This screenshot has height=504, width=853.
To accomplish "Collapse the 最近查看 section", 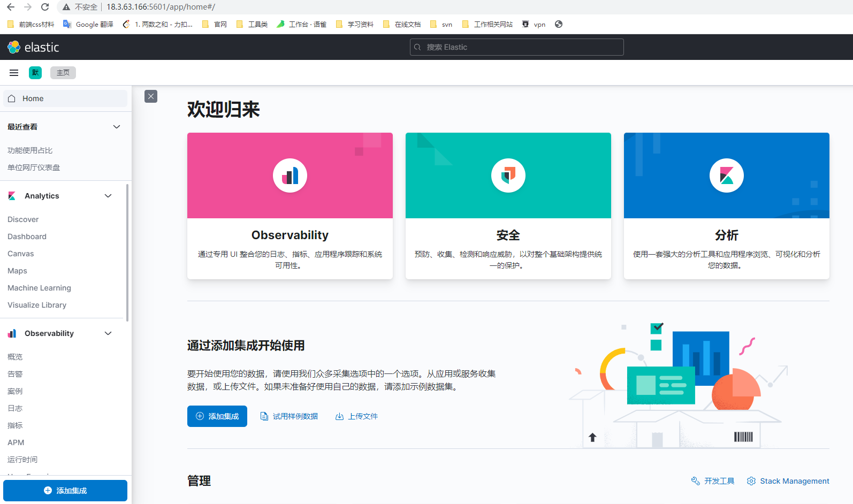I will tap(117, 127).
